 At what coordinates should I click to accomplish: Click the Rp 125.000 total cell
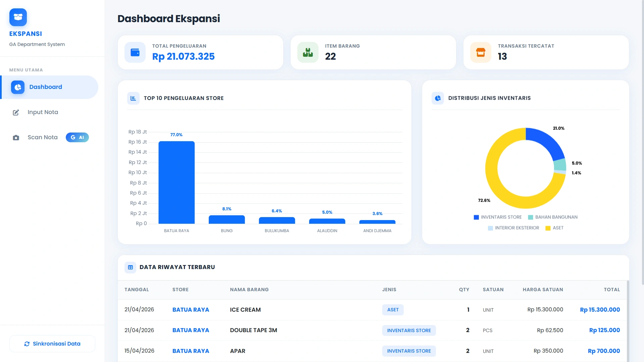pos(604,330)
